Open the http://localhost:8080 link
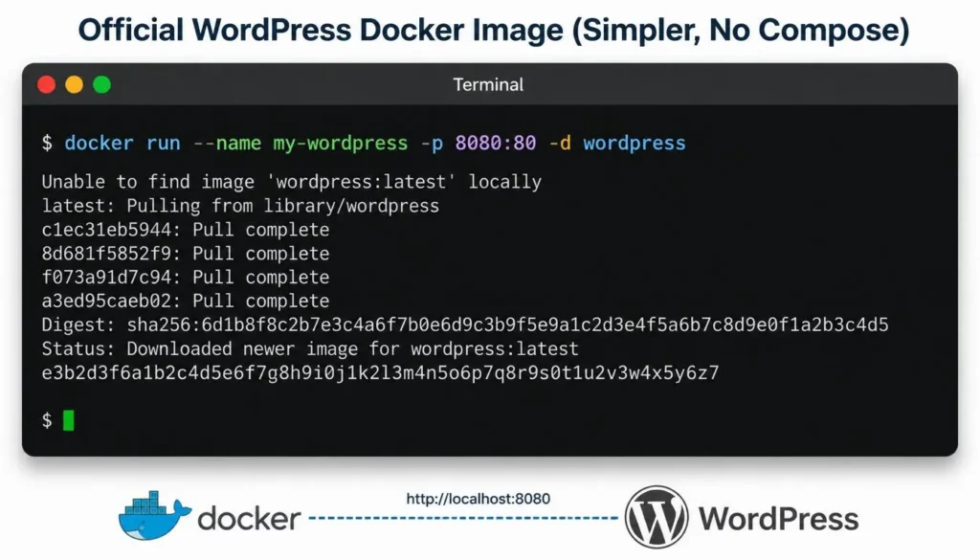 point(479,499)
